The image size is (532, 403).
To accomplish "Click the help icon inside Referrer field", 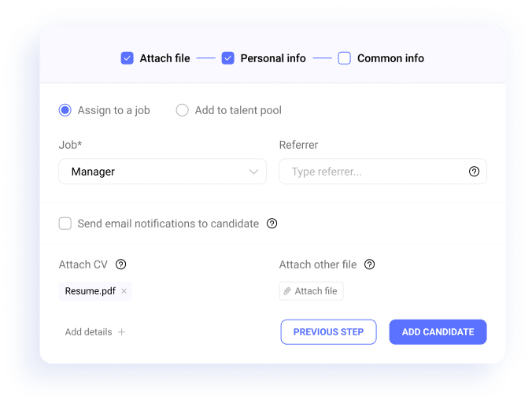I will pos(474,172).
